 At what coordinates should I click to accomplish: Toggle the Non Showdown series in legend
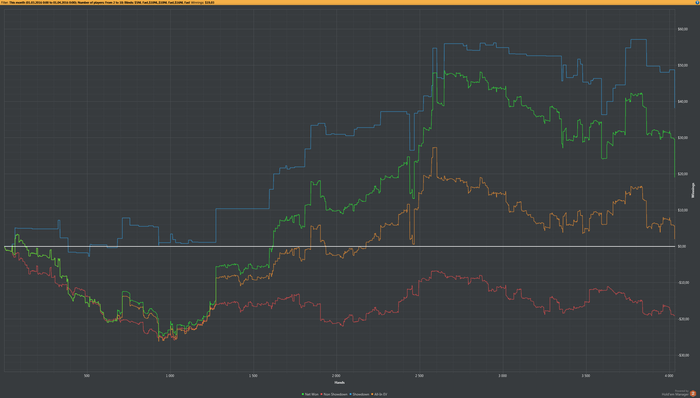(x=333, y=394)
